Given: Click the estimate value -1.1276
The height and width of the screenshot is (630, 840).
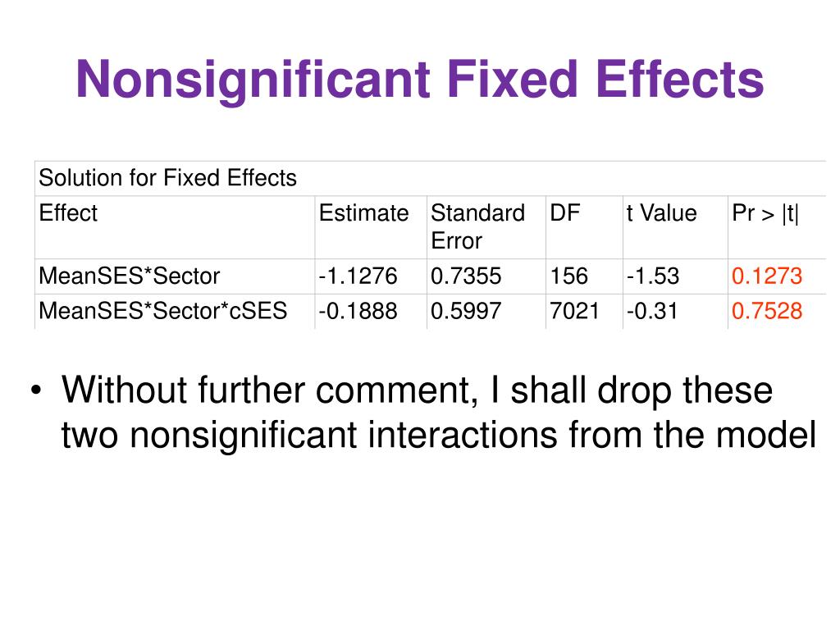Looking at the screenshot, I should [x=358, y=276].
